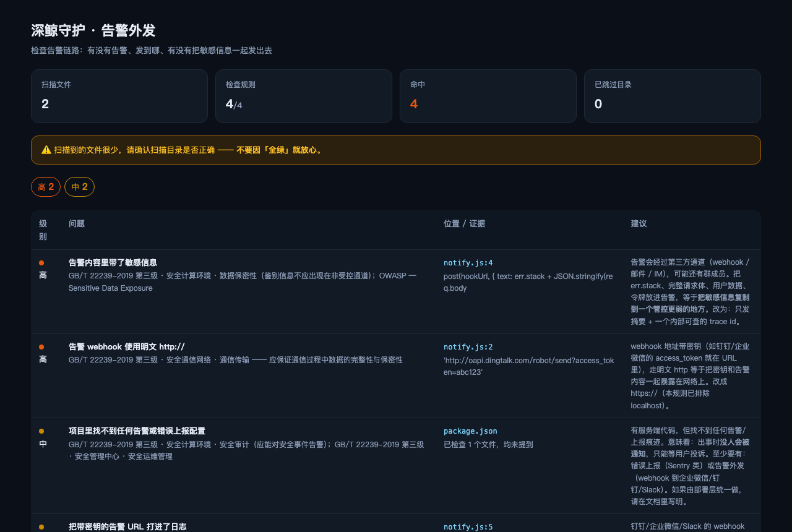Click the 检查规则 stat card

(x=304, y=96)
